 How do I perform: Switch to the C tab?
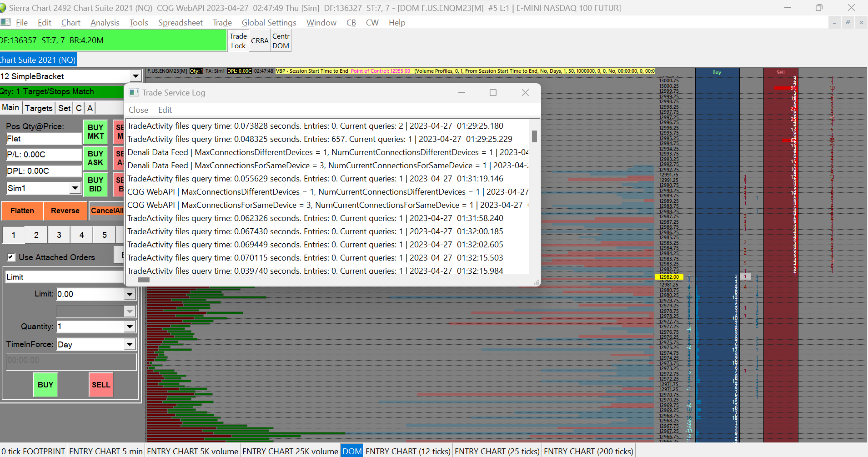(79, 108)
